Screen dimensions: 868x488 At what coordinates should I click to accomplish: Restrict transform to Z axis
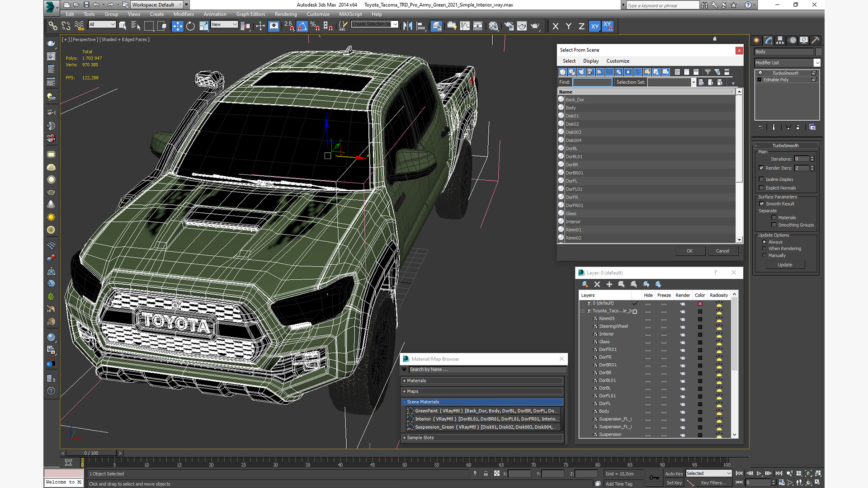click(x=581, y=26)
